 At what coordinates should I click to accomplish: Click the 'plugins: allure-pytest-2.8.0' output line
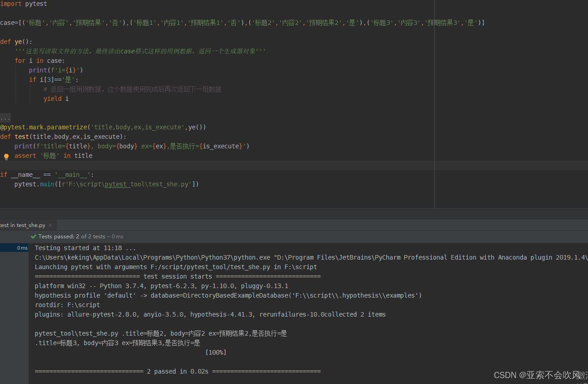click(x=210, y=314)
